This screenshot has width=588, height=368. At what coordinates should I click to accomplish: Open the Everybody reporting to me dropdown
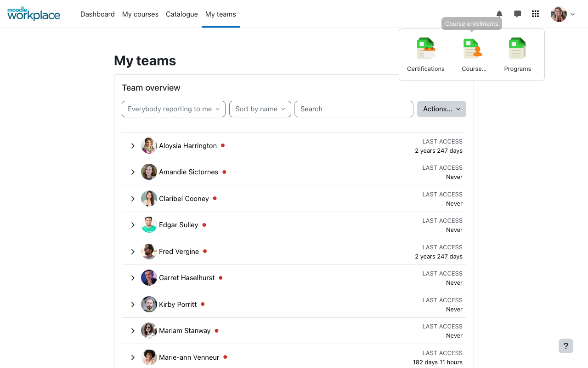tap(174, 109)
